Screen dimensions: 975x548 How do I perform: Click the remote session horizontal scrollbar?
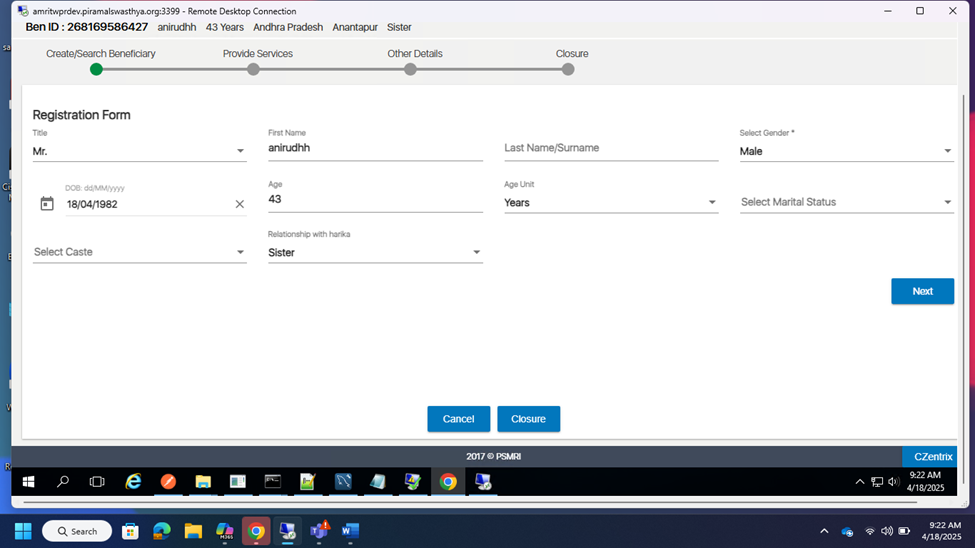[469, 502]
